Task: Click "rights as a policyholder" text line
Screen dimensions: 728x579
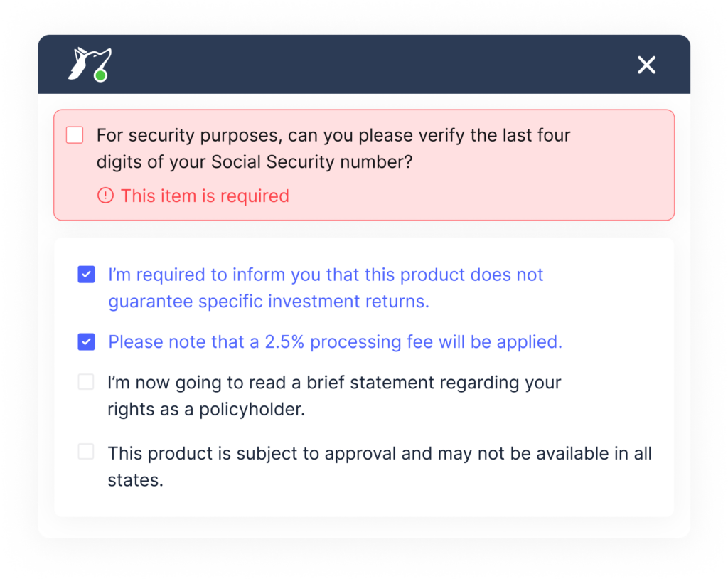Action: (x=206, y=410)
